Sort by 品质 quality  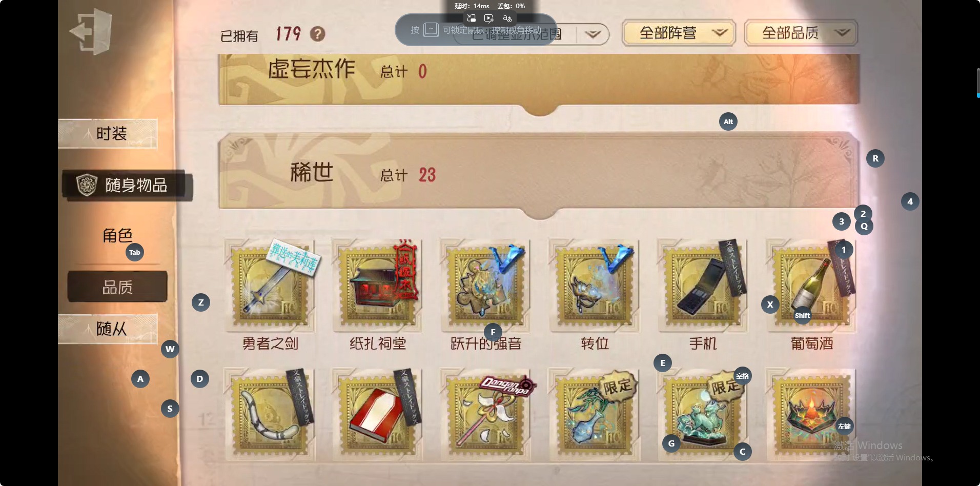coord(117,287)
